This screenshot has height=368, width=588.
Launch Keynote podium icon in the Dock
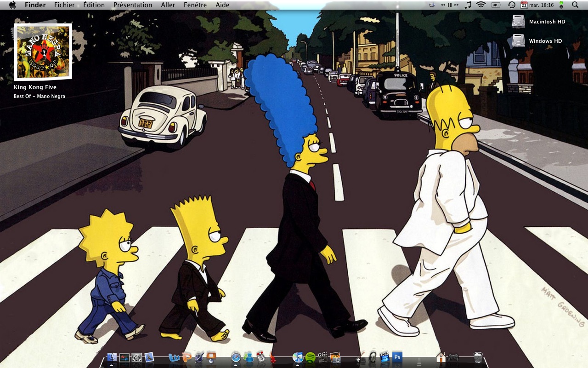[x=211, y=357]
